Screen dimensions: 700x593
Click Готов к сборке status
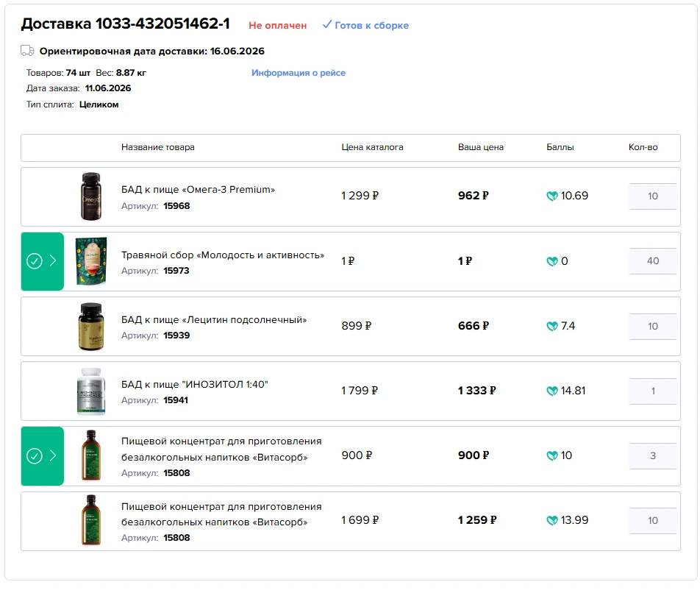click(x=371, y=26)
